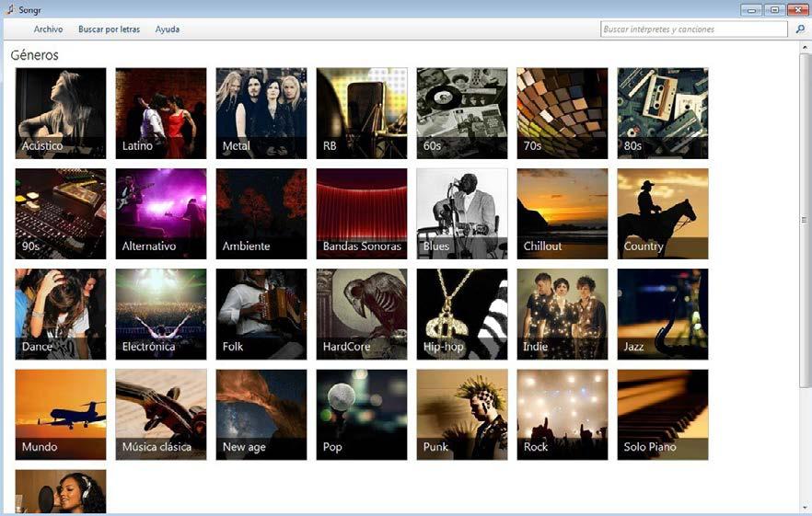This screenshot has height=516, width=812.
Task: Open the Ayuda menu
Action: (x=168, y=29)
